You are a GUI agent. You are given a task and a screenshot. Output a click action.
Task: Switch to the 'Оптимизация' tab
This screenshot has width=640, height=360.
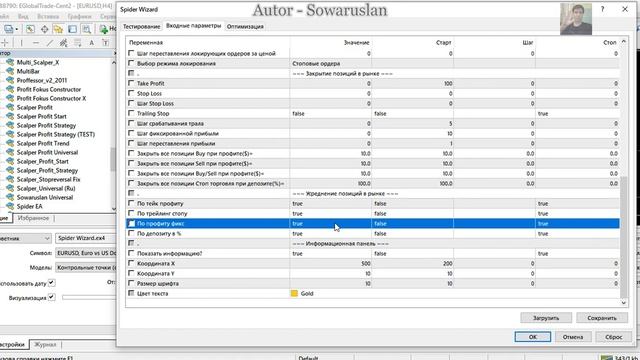click(245, 27)
